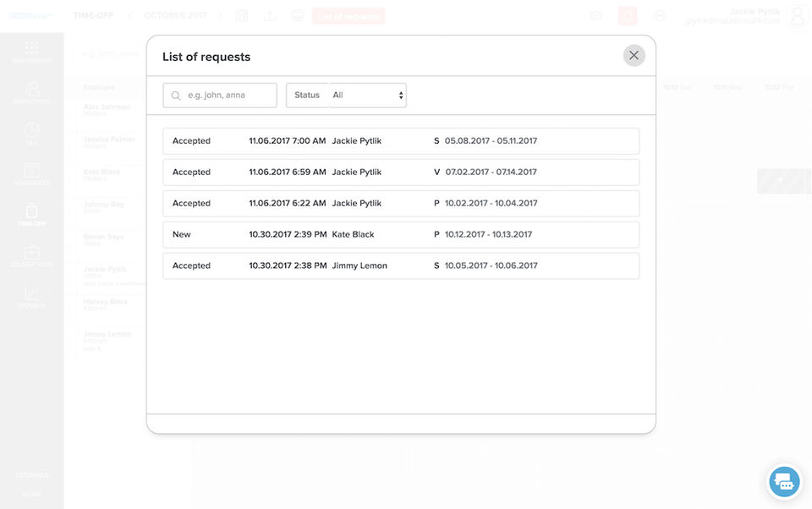Select the request dated 11.06.2017 7:00 AM
Image resolution: width=812 pixels, height=509 pixels.
tap(401, 141)
